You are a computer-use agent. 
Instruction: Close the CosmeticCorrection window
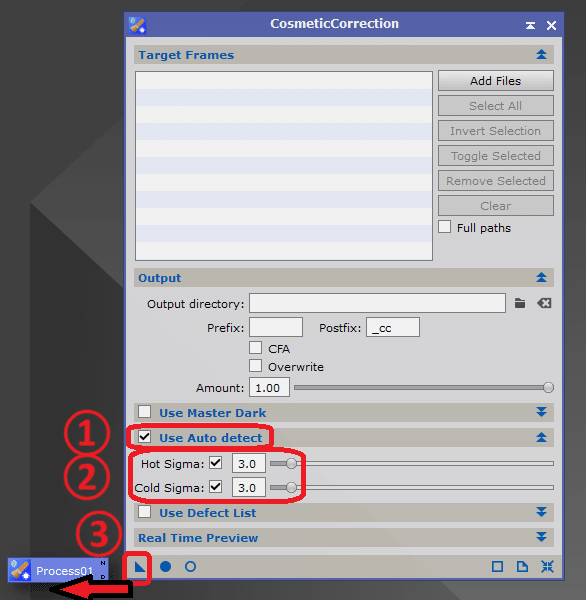tap(551, 26)
